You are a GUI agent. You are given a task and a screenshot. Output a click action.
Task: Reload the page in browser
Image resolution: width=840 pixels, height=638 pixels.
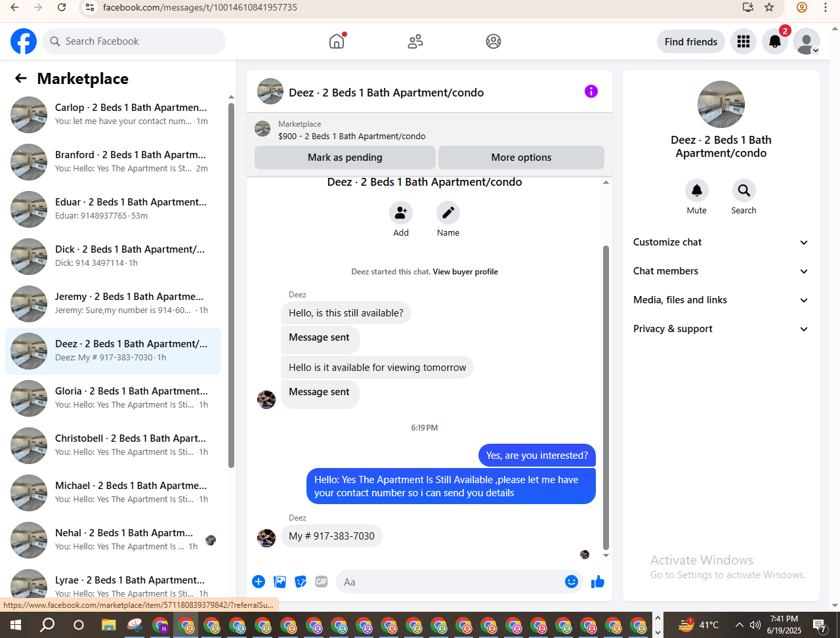(62, 7)
